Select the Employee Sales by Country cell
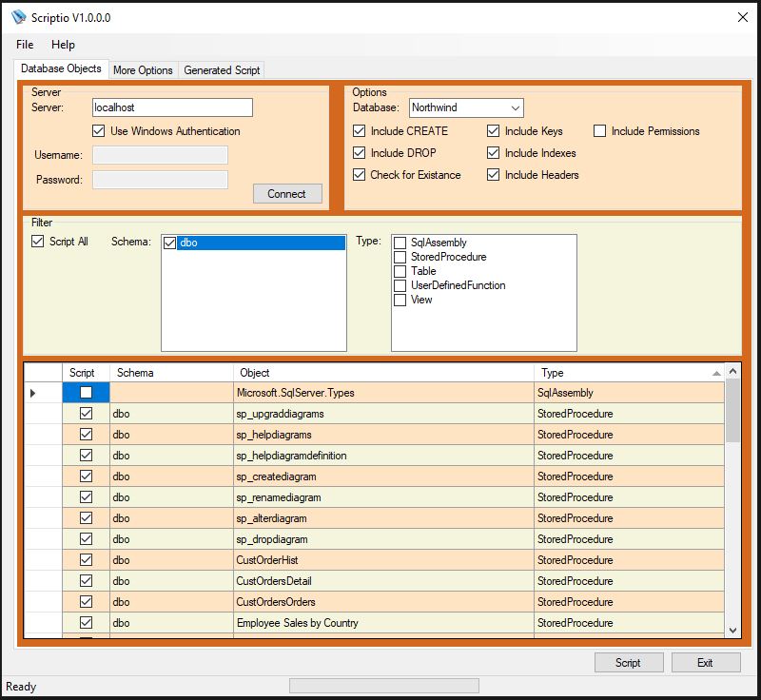 tap(383, 622)
